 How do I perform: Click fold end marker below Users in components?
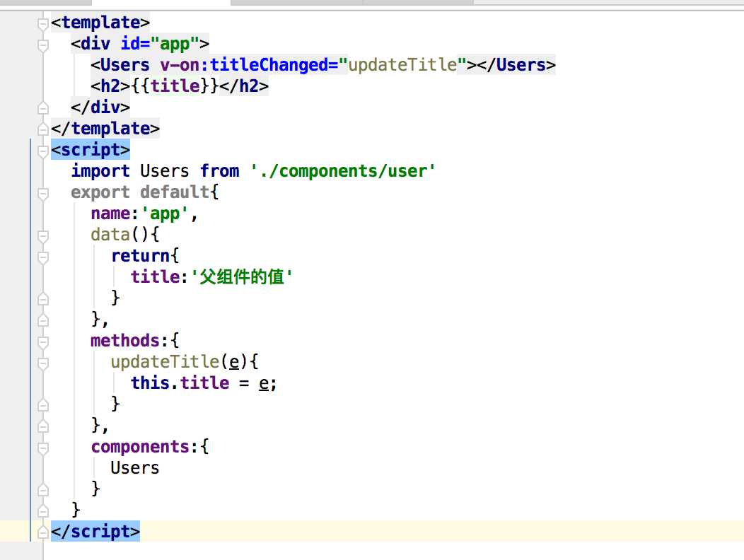coord(42,489)
